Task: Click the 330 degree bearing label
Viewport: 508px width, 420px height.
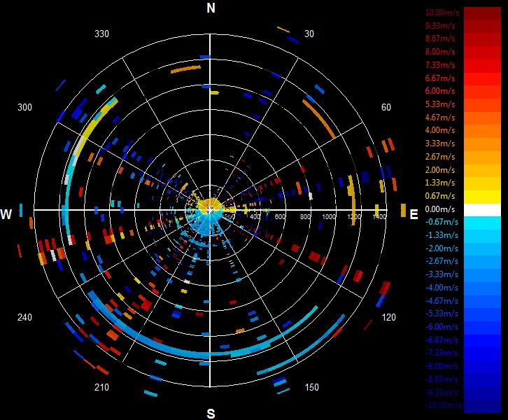Action: pyautogui.click(x=101, y=34)
